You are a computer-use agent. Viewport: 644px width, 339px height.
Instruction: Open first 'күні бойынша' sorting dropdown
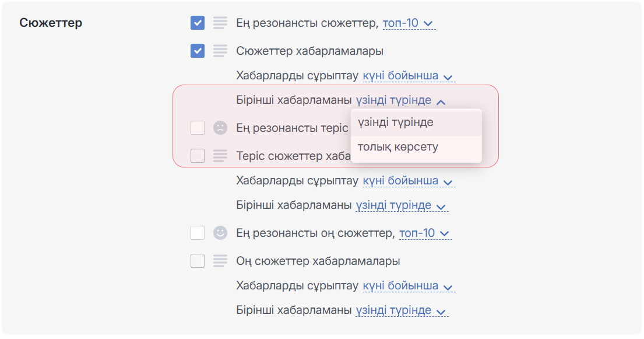(x=407, y=76)
